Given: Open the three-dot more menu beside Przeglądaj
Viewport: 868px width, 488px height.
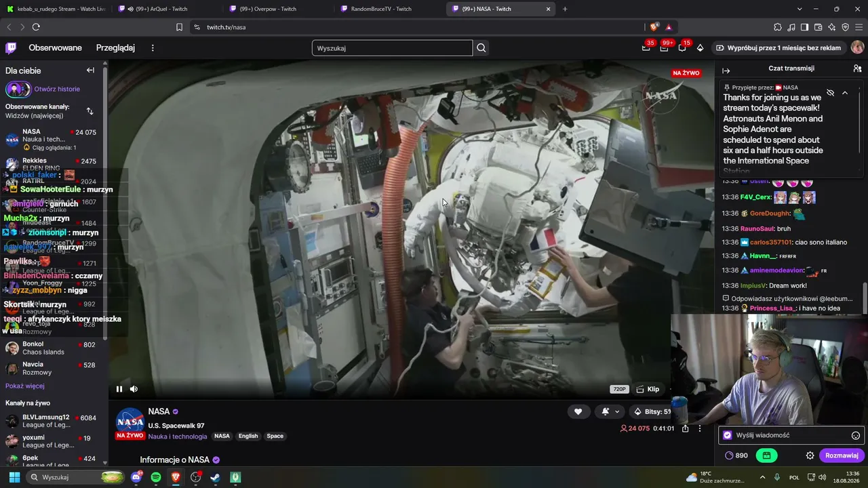Looking at the screenshot, I should point(153,48).
